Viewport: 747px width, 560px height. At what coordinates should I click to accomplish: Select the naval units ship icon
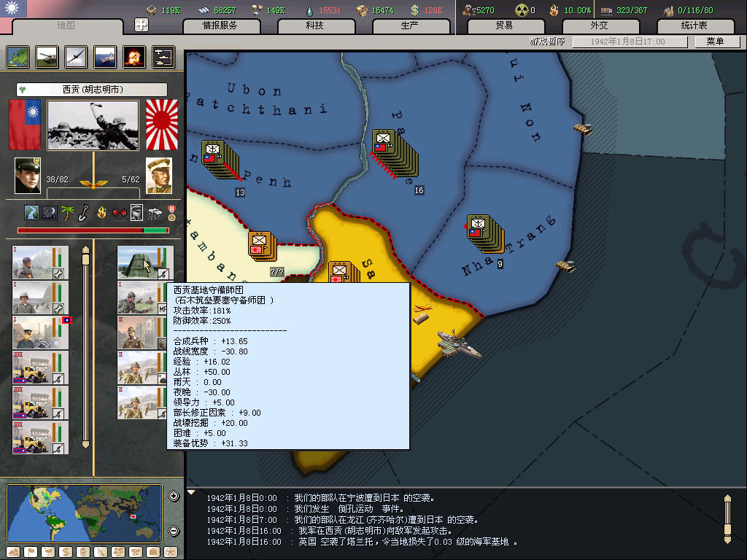pos(105,57)
